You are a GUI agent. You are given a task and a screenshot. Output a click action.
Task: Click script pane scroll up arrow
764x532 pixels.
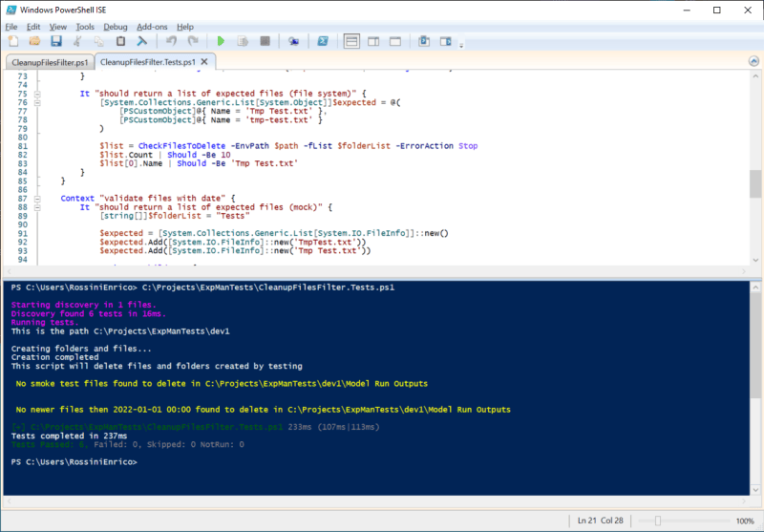tap(754, 76)
